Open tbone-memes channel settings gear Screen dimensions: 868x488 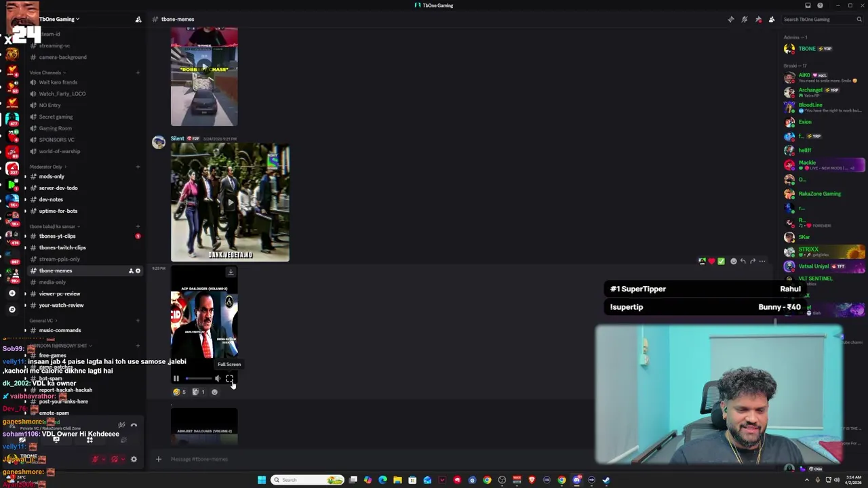pyautogui.click(x=138, y=270)
